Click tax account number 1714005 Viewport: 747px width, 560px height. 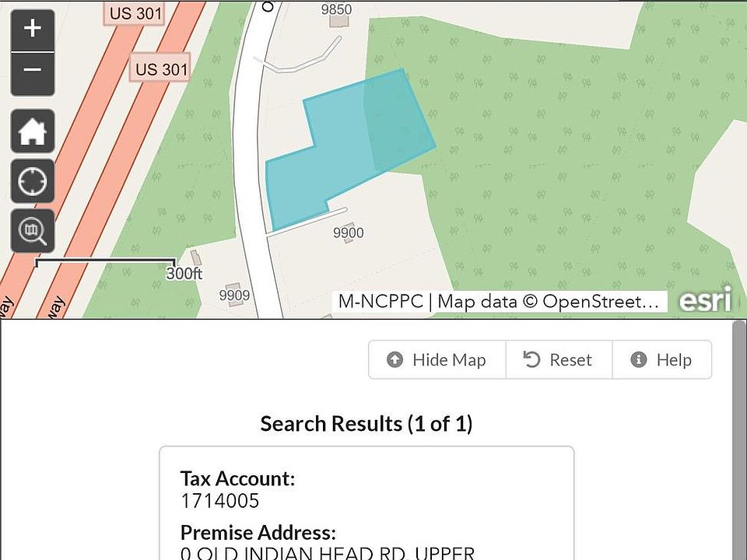(220, 501)
